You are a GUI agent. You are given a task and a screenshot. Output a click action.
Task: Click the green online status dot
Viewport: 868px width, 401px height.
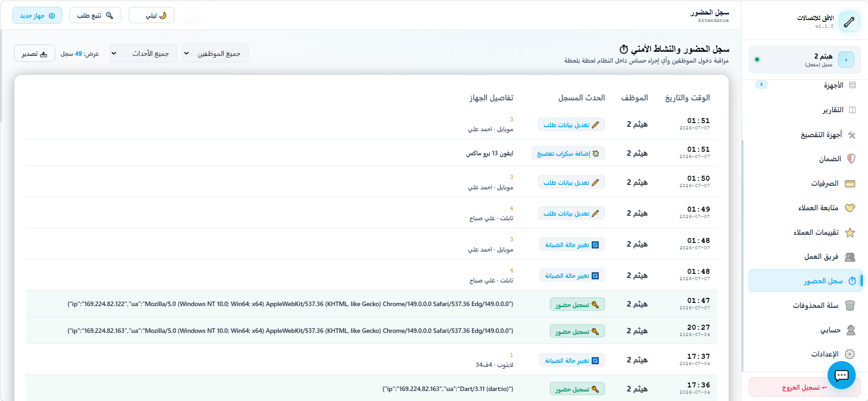[x=757, y=59]
